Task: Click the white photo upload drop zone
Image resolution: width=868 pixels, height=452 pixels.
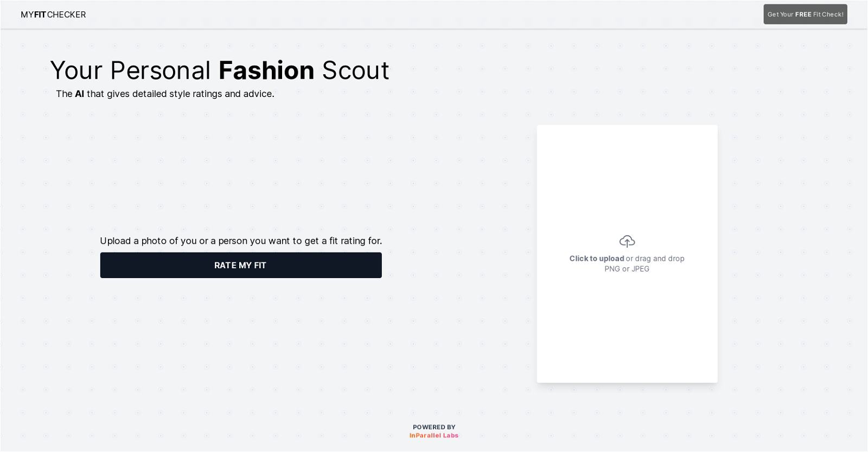Action: pos(627,254)
